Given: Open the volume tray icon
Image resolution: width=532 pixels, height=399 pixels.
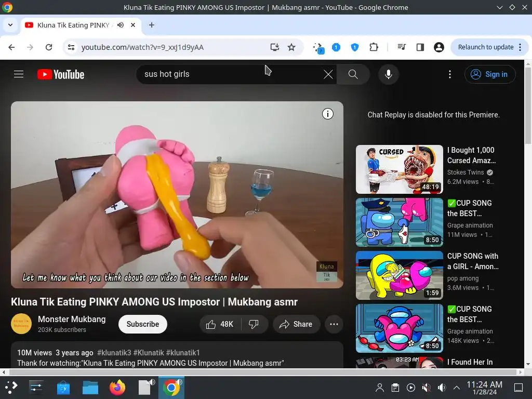Looking at the screenshot, I should pyautogui.click(x=442, y=388).
